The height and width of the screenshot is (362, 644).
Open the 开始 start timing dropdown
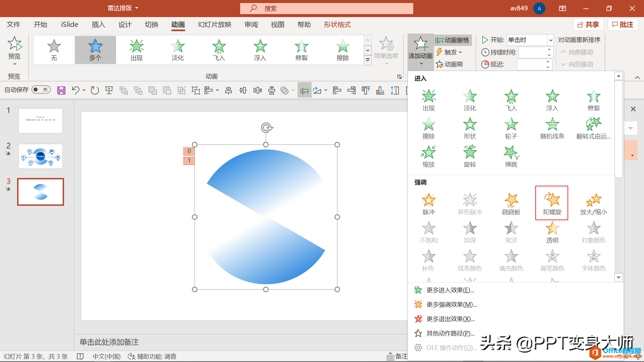tap(550, 40)
